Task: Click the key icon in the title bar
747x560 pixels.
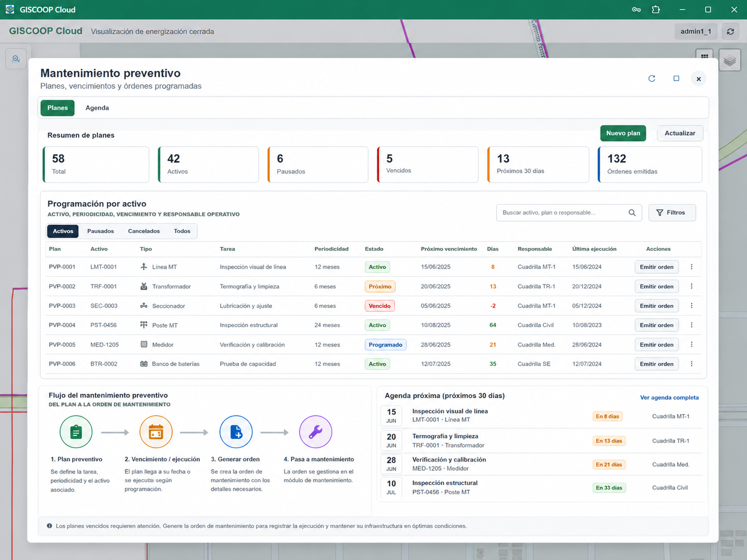Action: pyautogui.click(x=636, y=10)
